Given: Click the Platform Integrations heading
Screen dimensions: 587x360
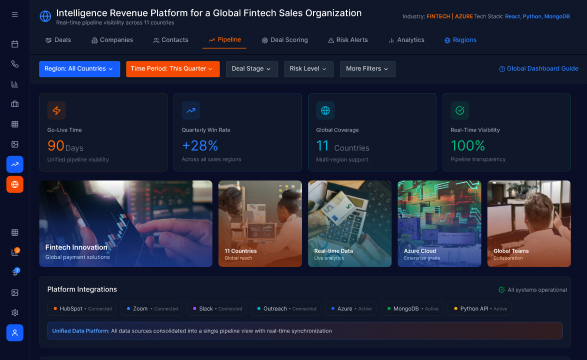Looking at the screenshot, I should pyautogui.click(x=82, y=289).
